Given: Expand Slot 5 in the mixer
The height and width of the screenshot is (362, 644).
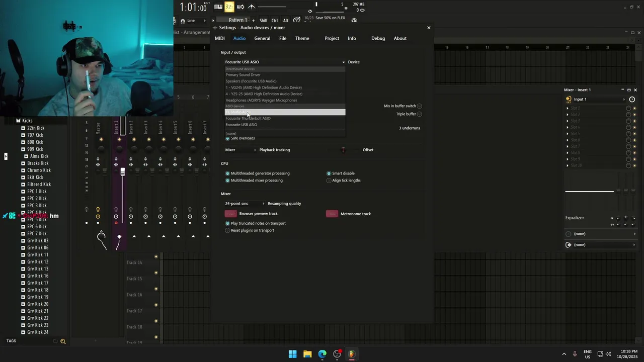Looking at the screenshot, I should (568, 134).
